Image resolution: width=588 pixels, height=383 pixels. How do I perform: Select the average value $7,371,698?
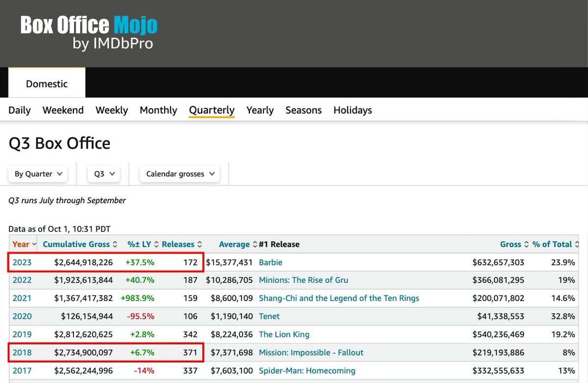(233, 353)
